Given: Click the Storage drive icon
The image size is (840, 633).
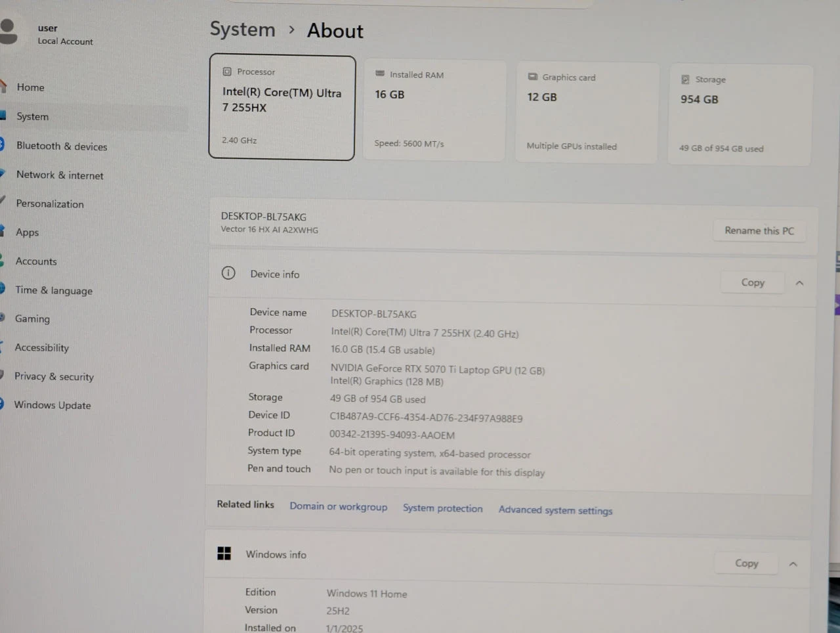Looking at the screenshot, I should (685, 79).
